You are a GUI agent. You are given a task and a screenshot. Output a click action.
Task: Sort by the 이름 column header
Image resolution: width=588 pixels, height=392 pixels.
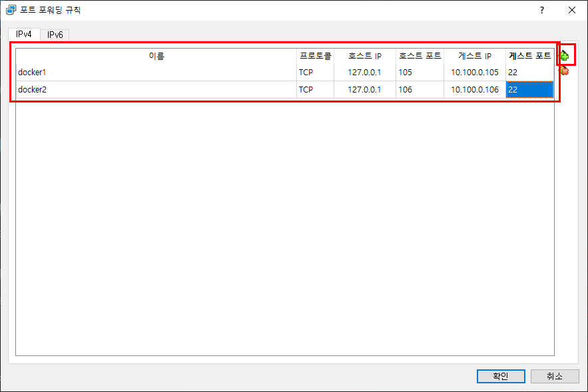pyautogui.click(x=156, y=56)
